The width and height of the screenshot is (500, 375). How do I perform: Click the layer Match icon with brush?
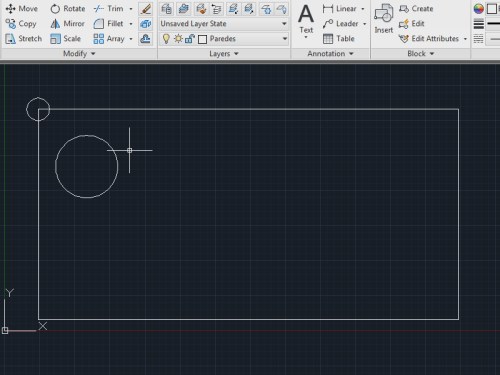pos(201,9)
